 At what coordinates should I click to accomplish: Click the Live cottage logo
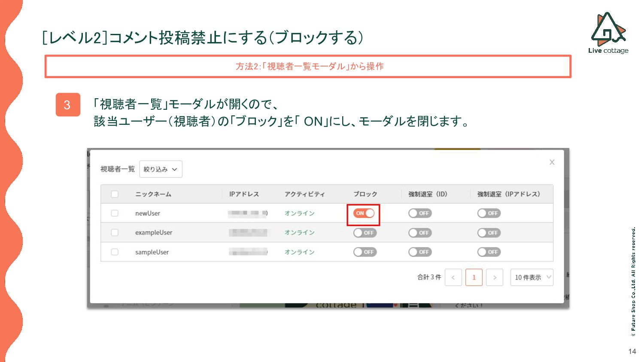click(608, 33)
